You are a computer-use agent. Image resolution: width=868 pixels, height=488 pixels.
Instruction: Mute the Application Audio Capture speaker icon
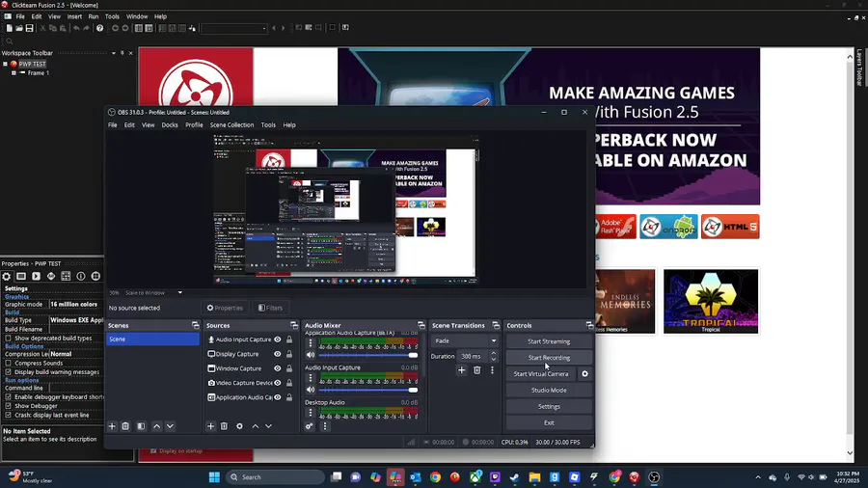311,355
